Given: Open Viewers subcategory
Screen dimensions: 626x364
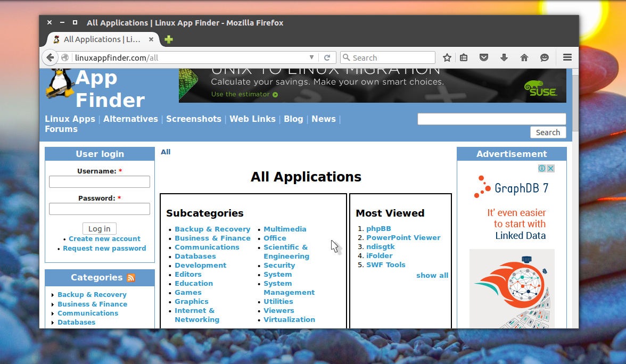Looking at the screenshot, I should (x=279, y=311).
